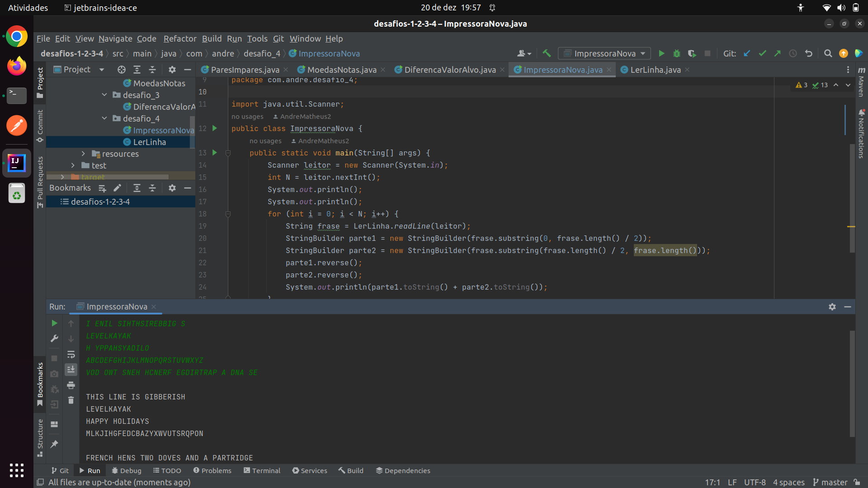Expand the resources folder
This screenshot has width=868, height=488.
pos(83,154)
